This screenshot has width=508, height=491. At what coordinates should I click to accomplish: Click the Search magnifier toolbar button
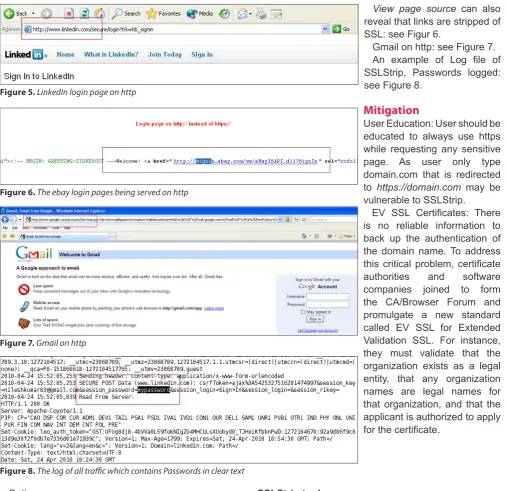coord(126,14)
